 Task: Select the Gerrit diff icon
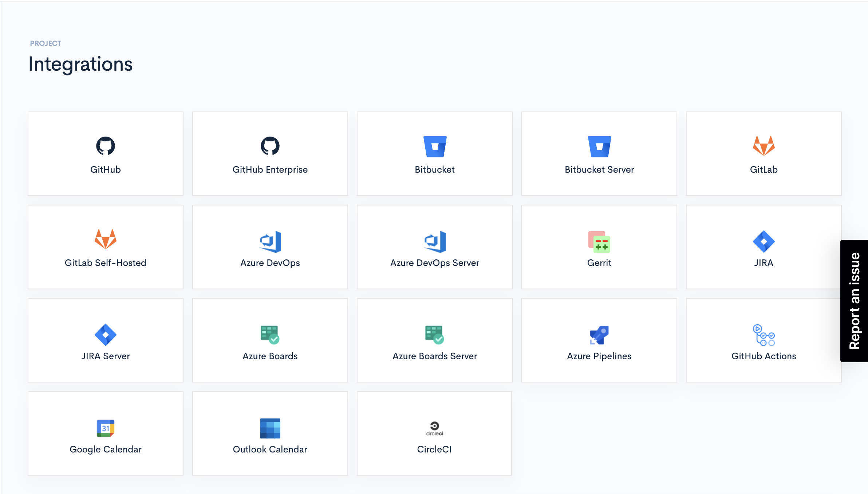(599, 242)
